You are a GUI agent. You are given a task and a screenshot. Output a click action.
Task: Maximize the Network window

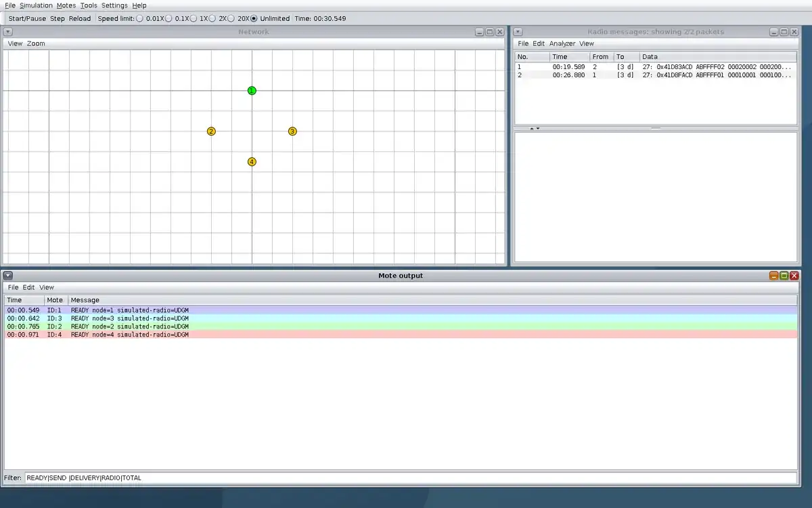[490, 32]
